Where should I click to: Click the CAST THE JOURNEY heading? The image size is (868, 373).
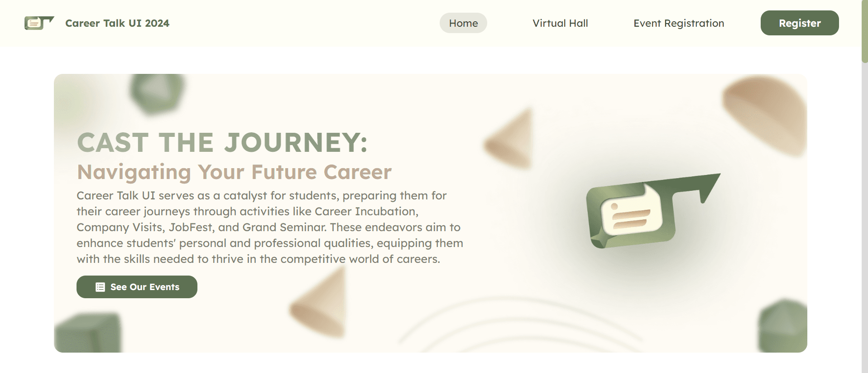(x=222, y=142)
